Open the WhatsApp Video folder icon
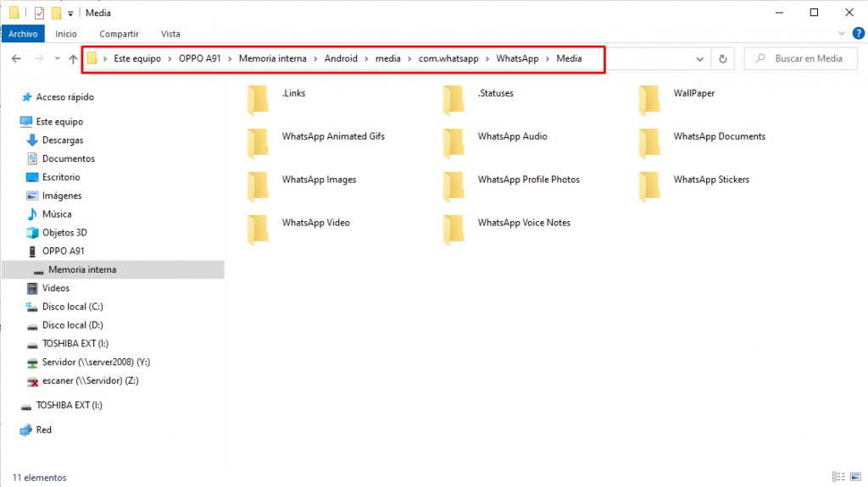The height and width of the screenshot is (487, 868). tap(259, 230)
